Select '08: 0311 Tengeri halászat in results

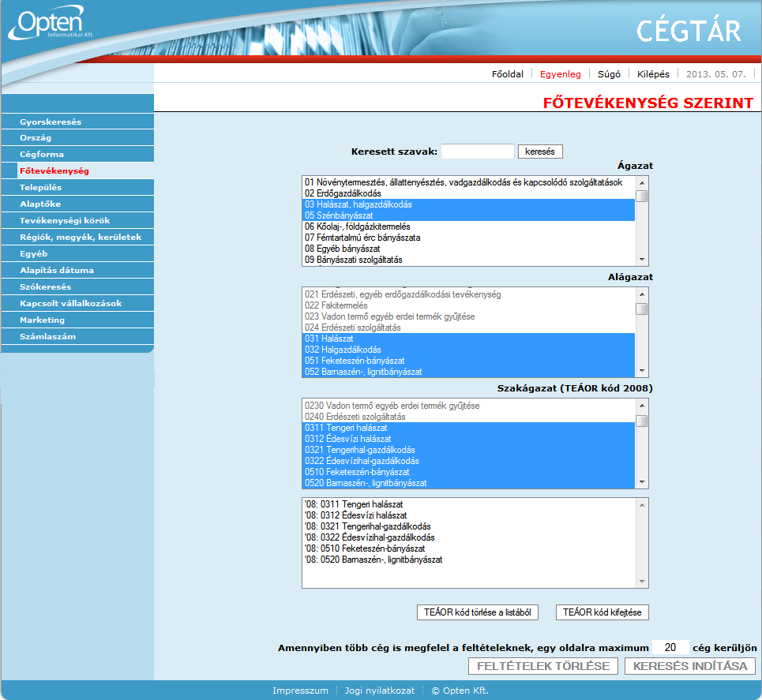tap(468, 504)
